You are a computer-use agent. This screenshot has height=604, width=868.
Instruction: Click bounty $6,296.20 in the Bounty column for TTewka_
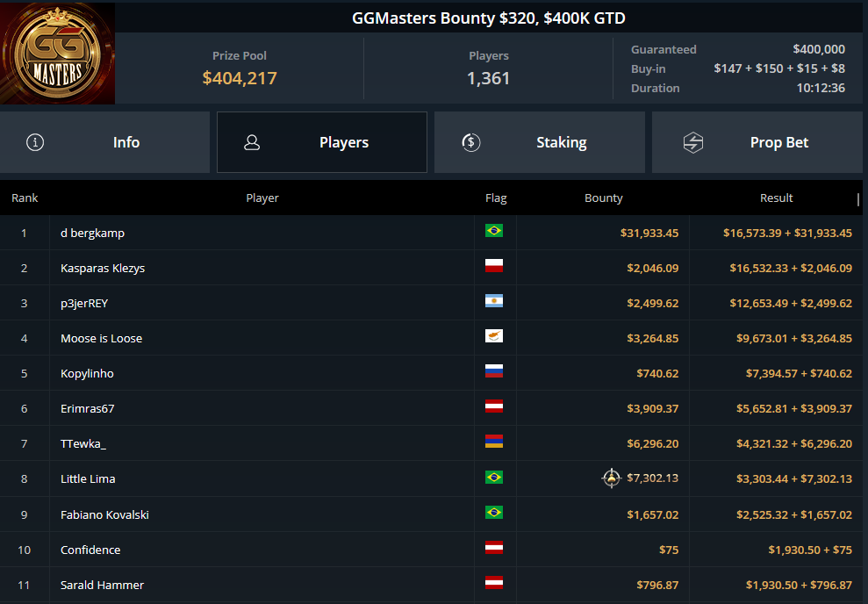point(653,443)
